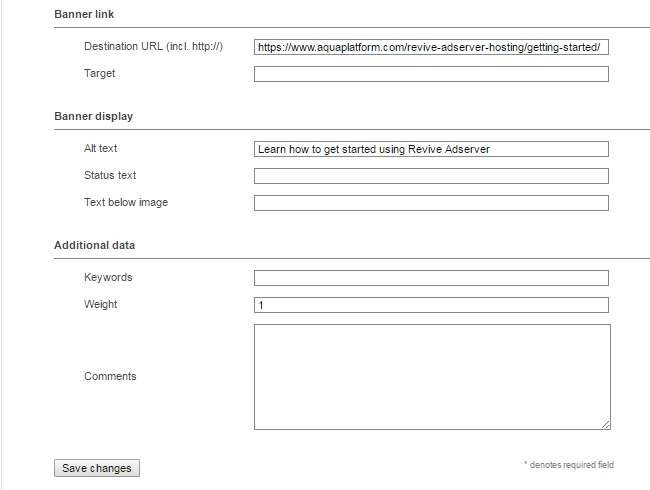Click into the Alt text field
650x490 pixels.
(431, 149)
